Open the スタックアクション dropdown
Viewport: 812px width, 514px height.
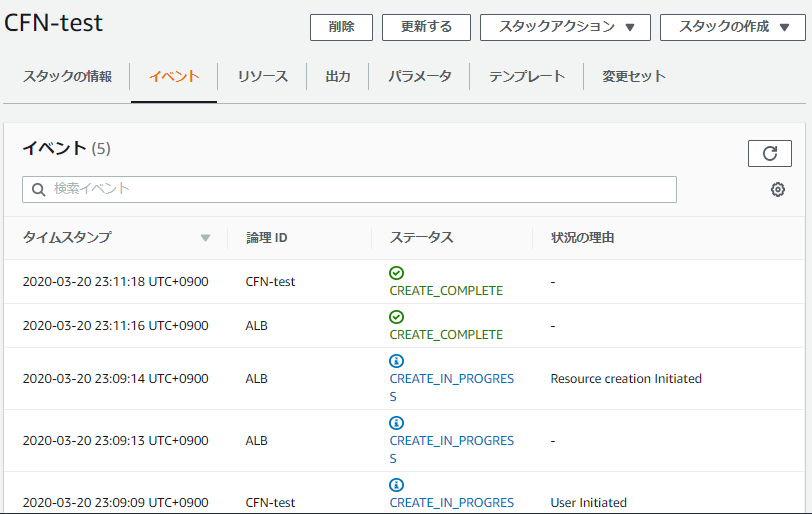[565, 27]
